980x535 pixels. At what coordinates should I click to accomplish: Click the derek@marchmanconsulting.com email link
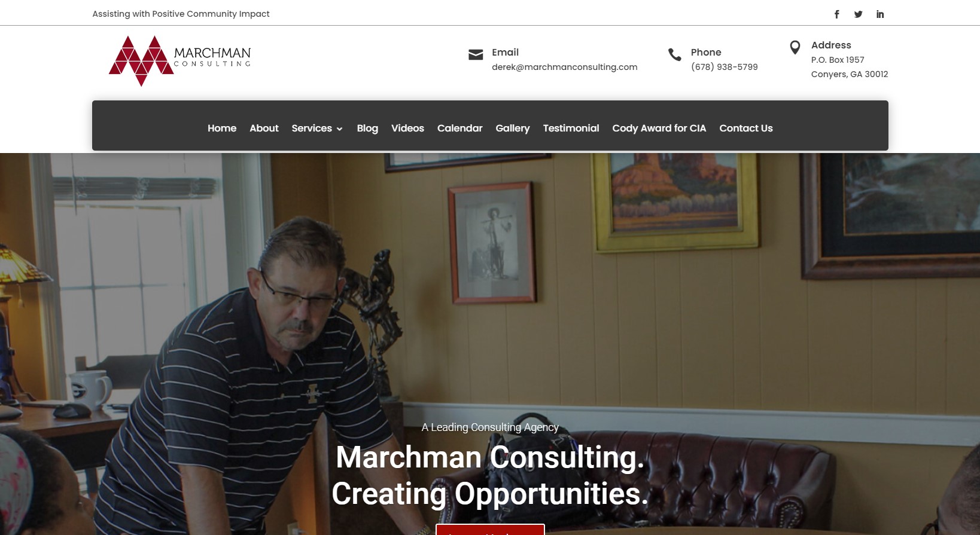(x=564, y=67)
